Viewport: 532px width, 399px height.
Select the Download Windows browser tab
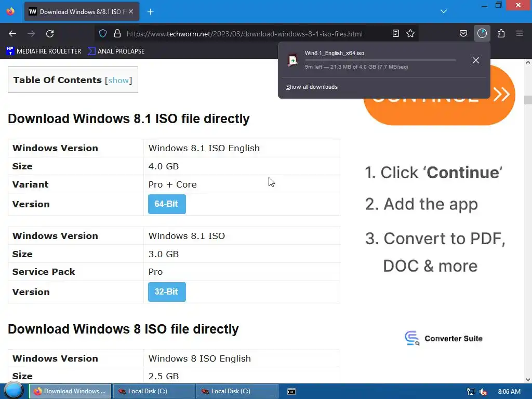pos(82,12)
